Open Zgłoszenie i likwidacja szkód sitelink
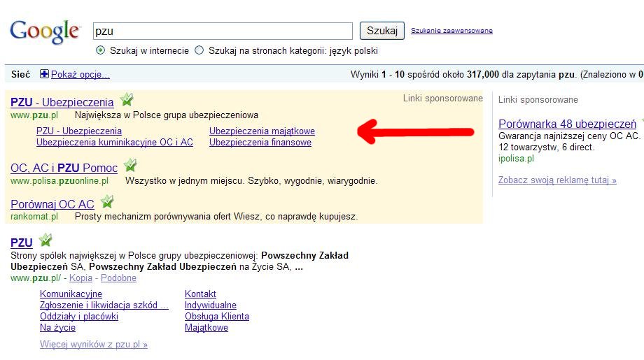The height and width of the screenshot is (360, 644). click(x=104, y=305)
